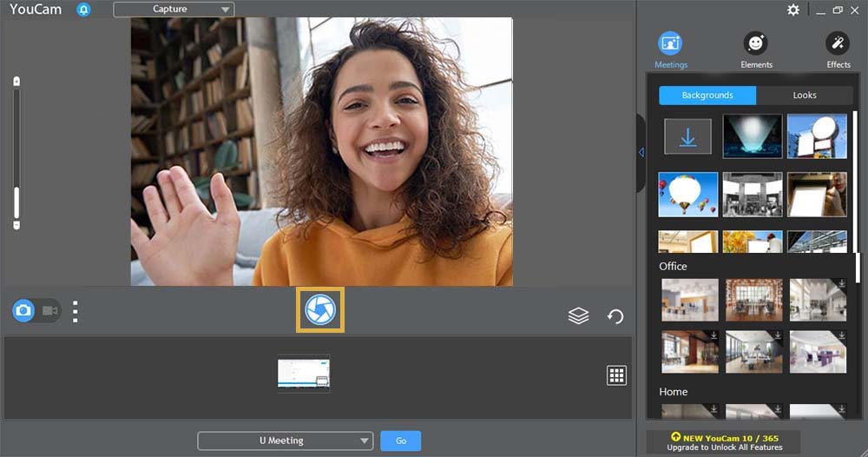Click the layers stack icon
This screenshot has width=868, height=457.
click(578, 316)
